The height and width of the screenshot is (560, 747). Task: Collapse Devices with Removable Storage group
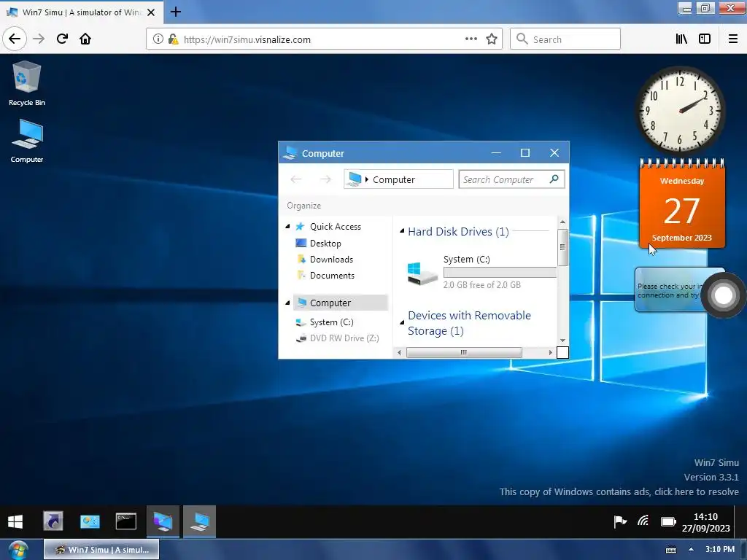[x=402, y=322]
